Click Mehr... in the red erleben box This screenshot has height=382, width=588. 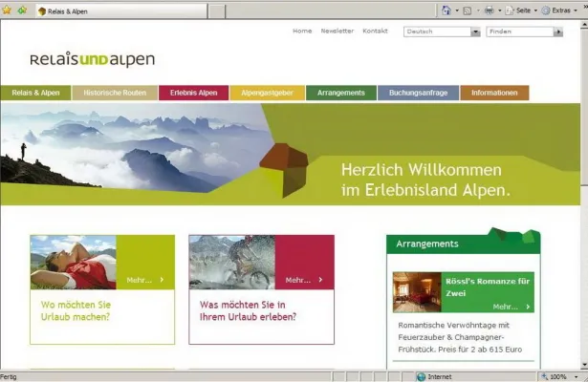(304, 280)
